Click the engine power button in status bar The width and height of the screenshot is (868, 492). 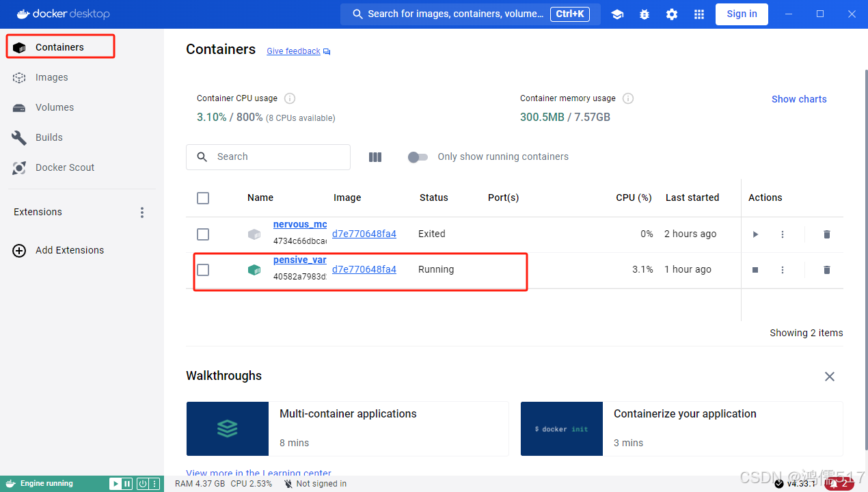(x=142, y=484)
